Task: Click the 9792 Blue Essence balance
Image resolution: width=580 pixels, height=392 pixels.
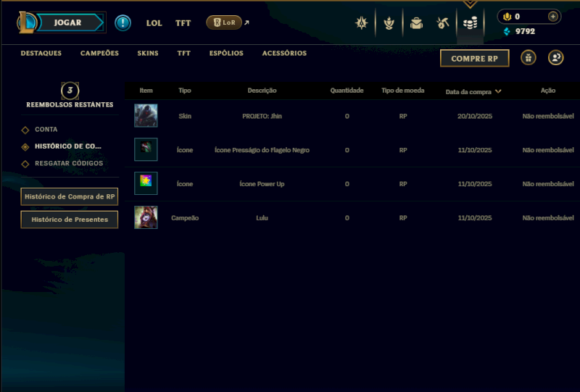Action: click(x=525, y=31)
